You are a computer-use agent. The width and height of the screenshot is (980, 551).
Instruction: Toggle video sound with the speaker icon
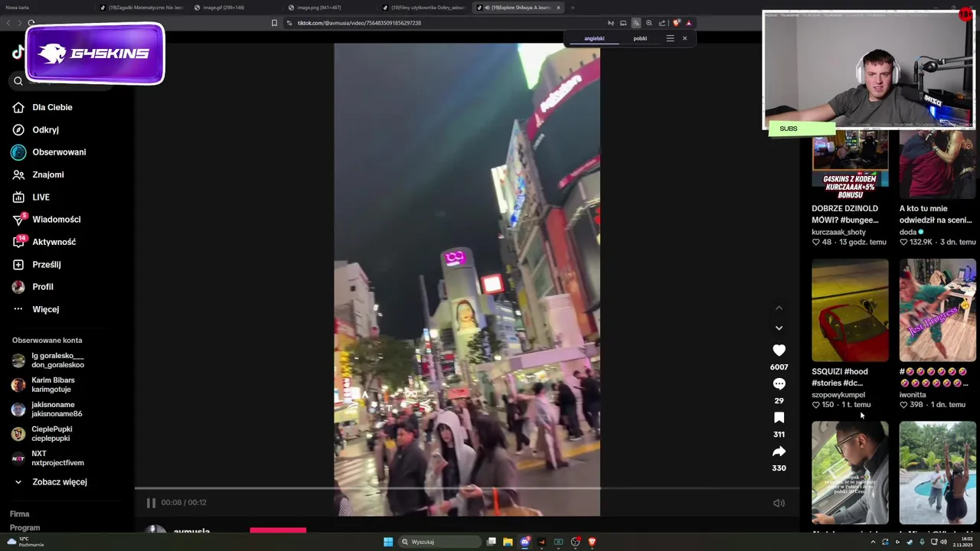coord(779,503)
